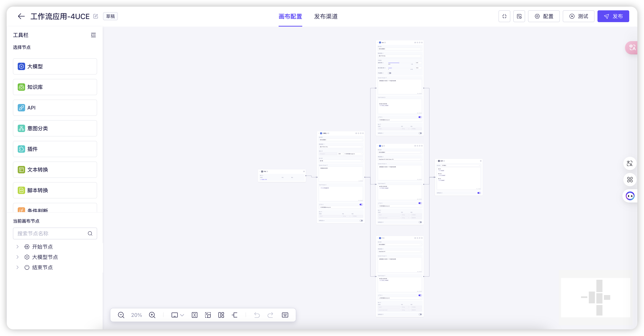Switch to the 发布渠道 tab
The image size is (644, 336).
pos(326,16)
